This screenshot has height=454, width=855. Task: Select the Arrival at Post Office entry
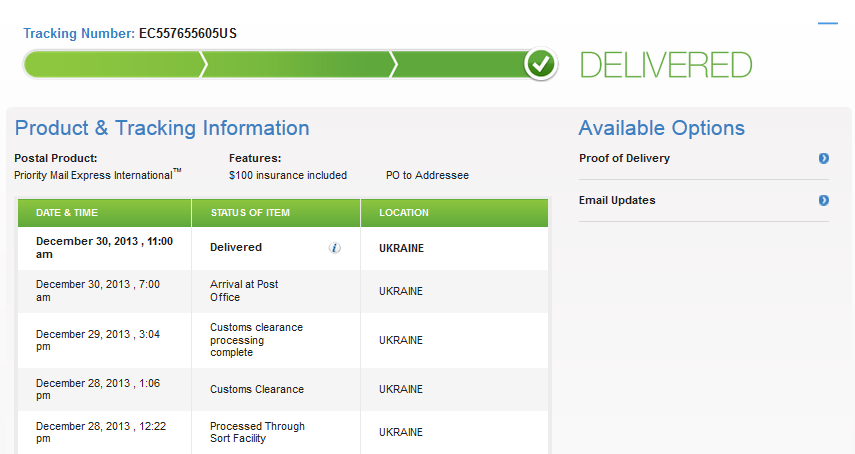pos(244,291)
